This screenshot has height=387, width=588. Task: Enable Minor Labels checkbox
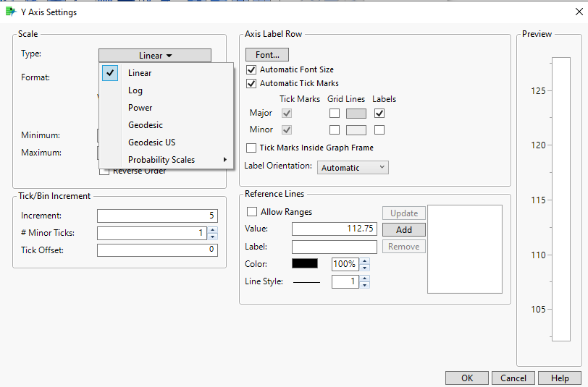tap(379, 129)
